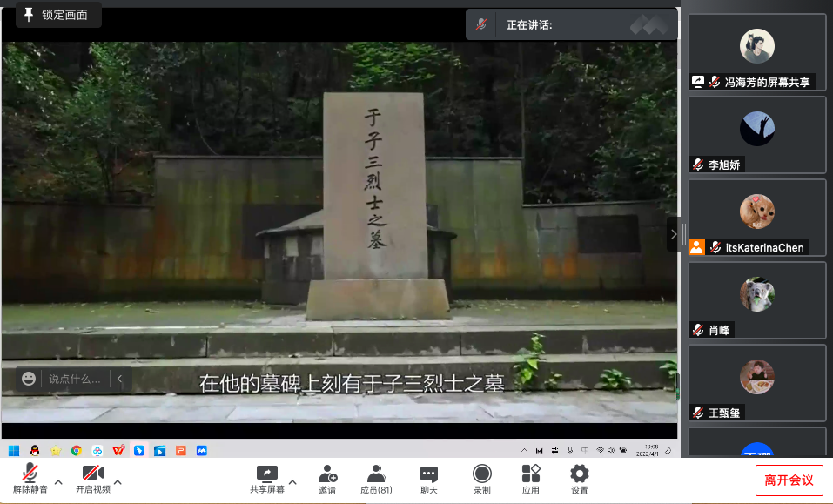Select 李旭娇 participant video tile
833x504 pixels.
pyautogui.click(x=756, y=135)
